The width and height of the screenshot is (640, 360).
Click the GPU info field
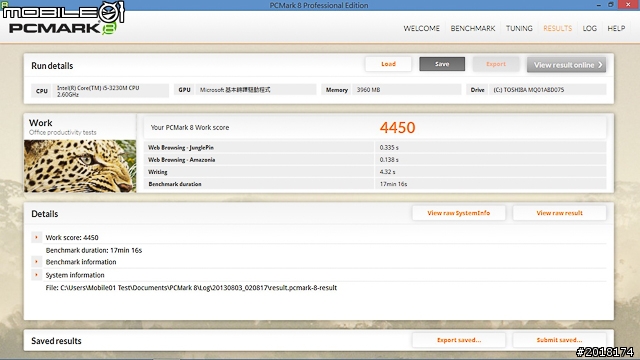pyautogui.click(x=245, y=90)
